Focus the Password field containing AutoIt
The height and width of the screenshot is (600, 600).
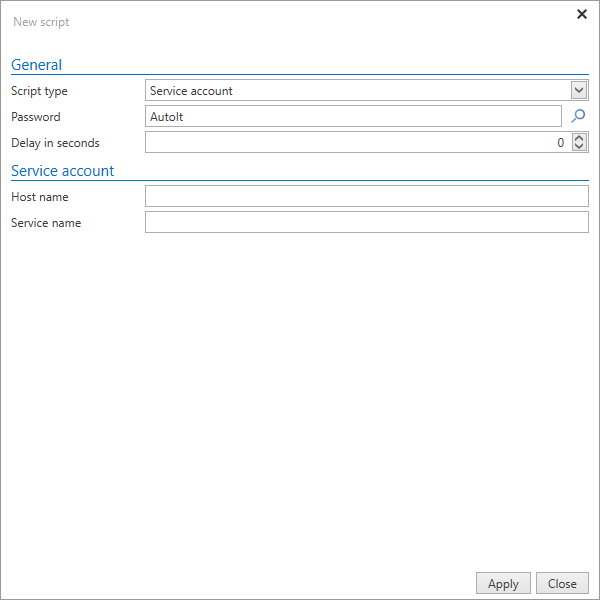[353, 116]
